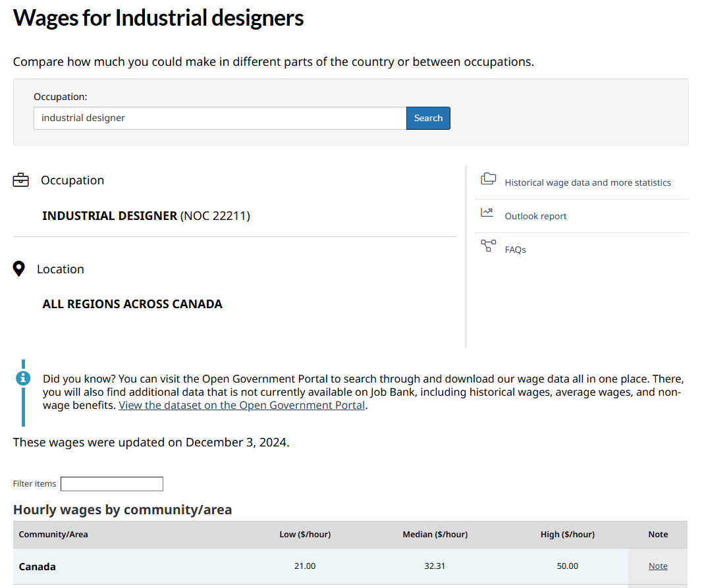The image size is (702, 588).
Task: Click the location pin icon
Action: (19, 269)
